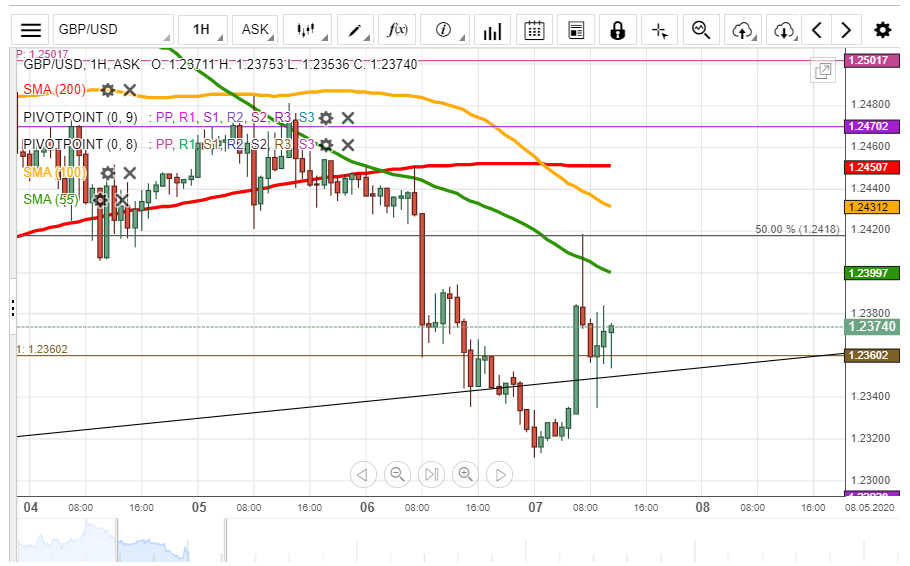Select the red 1.24507 SMA price tag
The width and height of the screenshot is (910, 566).
click(x=872, y=167)
